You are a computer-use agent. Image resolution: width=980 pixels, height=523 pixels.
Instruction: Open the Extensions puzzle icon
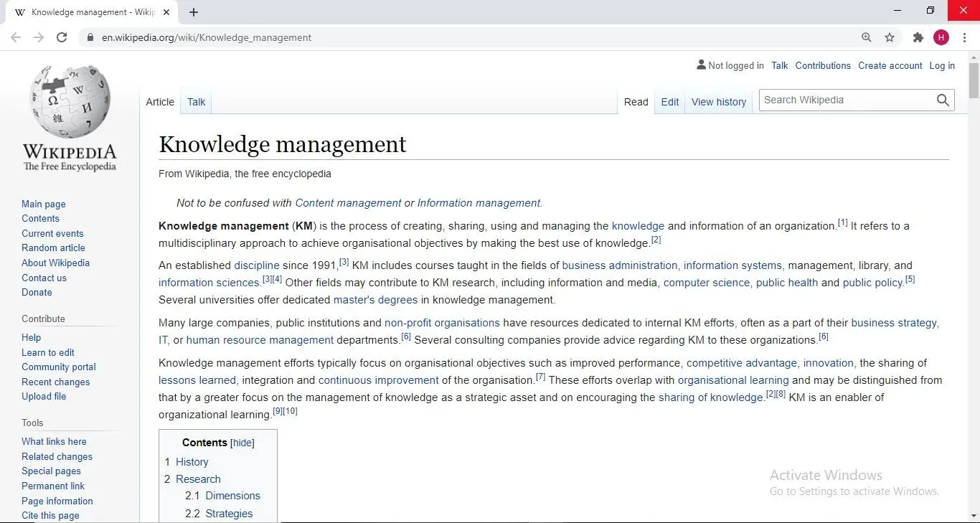(918, 37)
